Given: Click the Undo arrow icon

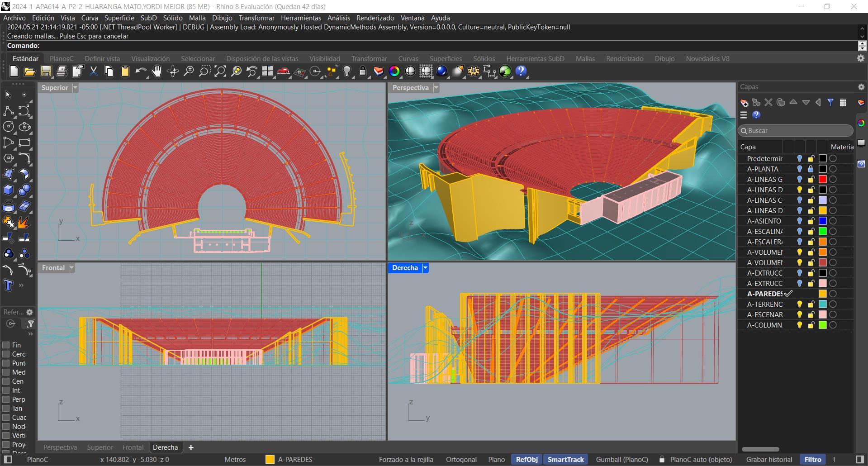Looking at the screenshot, I should 141,71.
